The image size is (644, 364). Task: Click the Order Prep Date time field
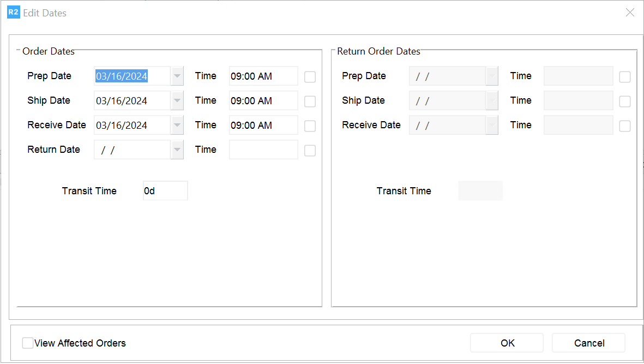point(263,76)
